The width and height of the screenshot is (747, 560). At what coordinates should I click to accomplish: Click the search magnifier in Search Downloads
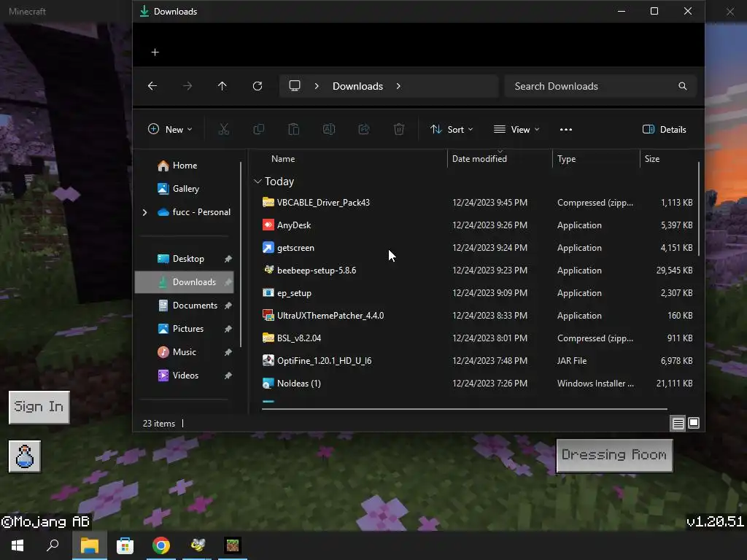683,86
